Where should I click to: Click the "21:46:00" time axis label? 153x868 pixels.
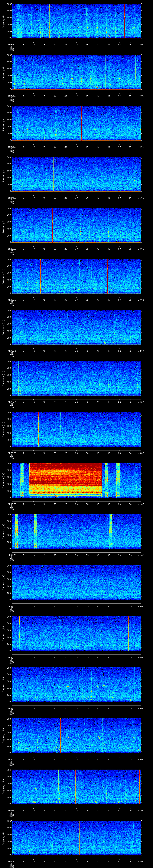pyautogui.click(x=12, y=810)
